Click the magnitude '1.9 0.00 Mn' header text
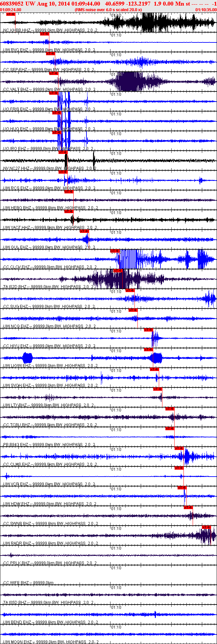Viewport: 217px width, 644px height. (169, 4)
